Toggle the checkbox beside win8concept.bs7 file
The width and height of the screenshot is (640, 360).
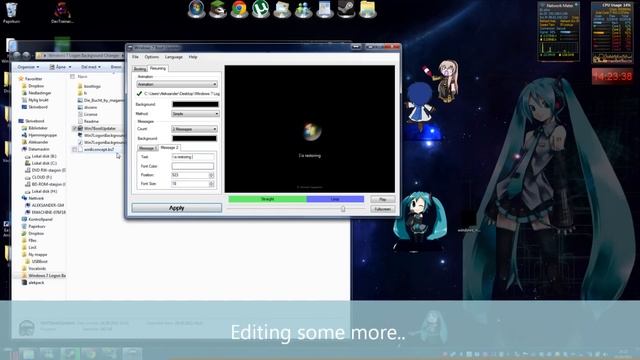point(74,149)
